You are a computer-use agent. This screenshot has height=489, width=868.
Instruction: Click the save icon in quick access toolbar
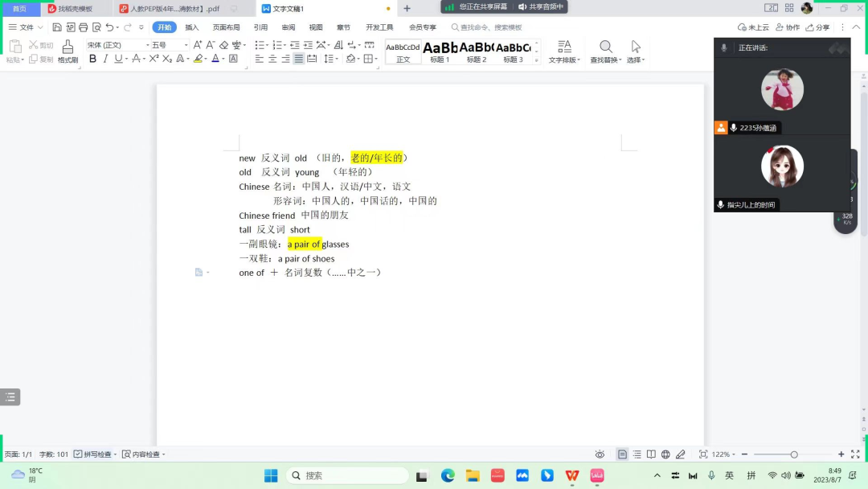[x=57, y=27]
